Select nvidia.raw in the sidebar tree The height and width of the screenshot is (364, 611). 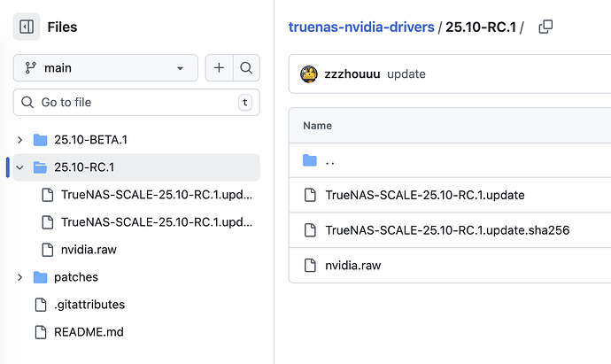(x=89, y=250)
